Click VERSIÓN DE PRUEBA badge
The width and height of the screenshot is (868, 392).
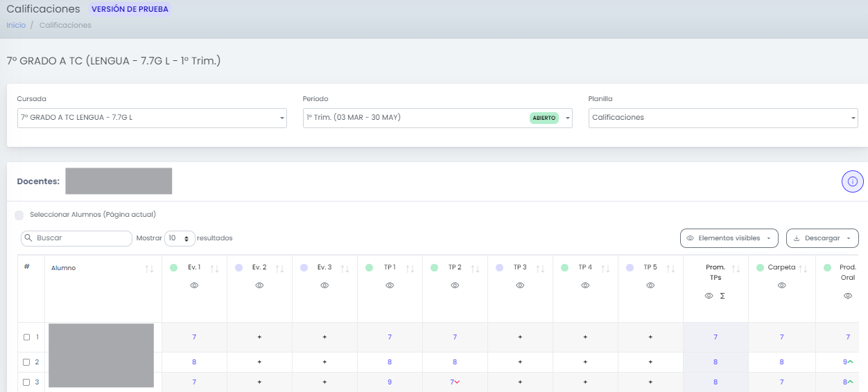pos(130,10)
